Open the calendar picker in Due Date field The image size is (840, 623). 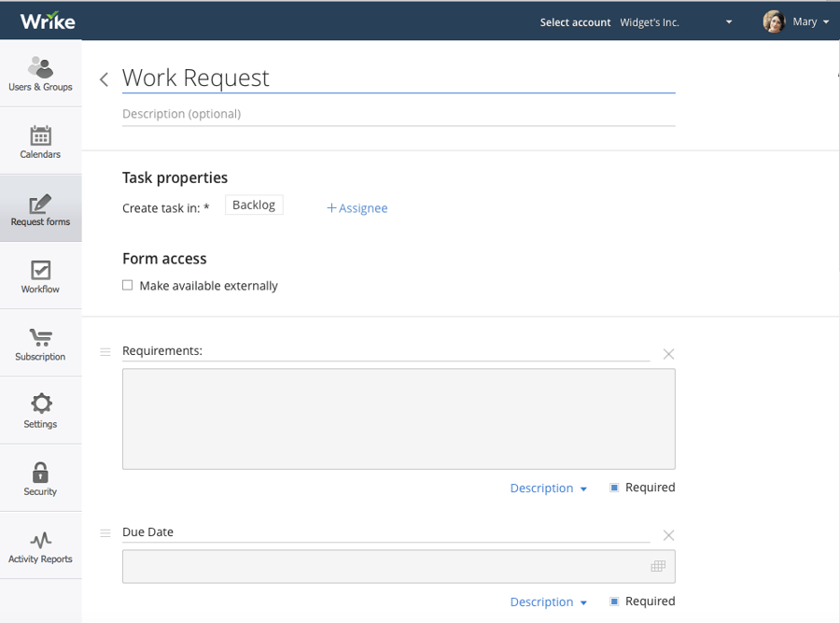pyautogui.click(x=658, y=566)
